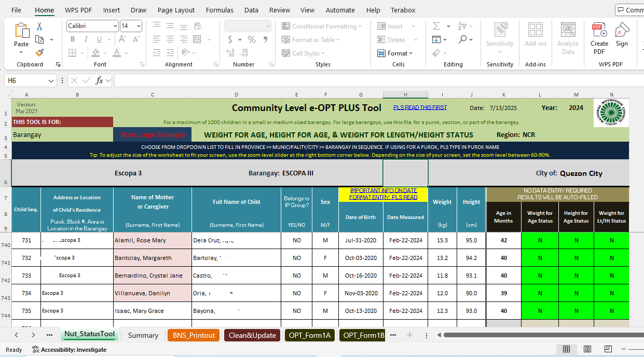Open the Terabox ribbon tab

pyautogui.click(x=403, y=10)
